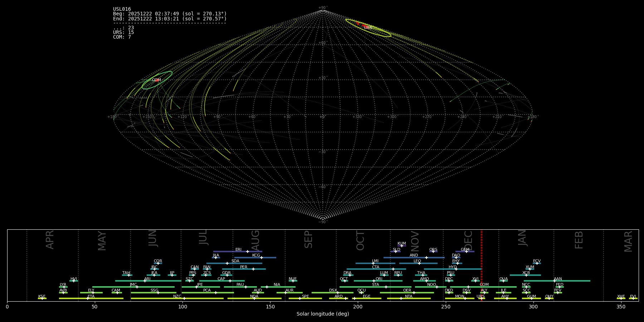Image resolution: width=644 pixels, height=322 pixels.
Task: Click the ETA shower peak cross marker
Action: (x=87, y=298)
